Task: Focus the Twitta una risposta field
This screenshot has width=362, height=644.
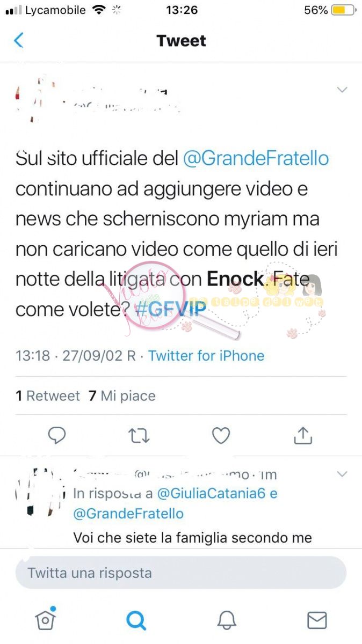Action: click(x=181, y=573)
